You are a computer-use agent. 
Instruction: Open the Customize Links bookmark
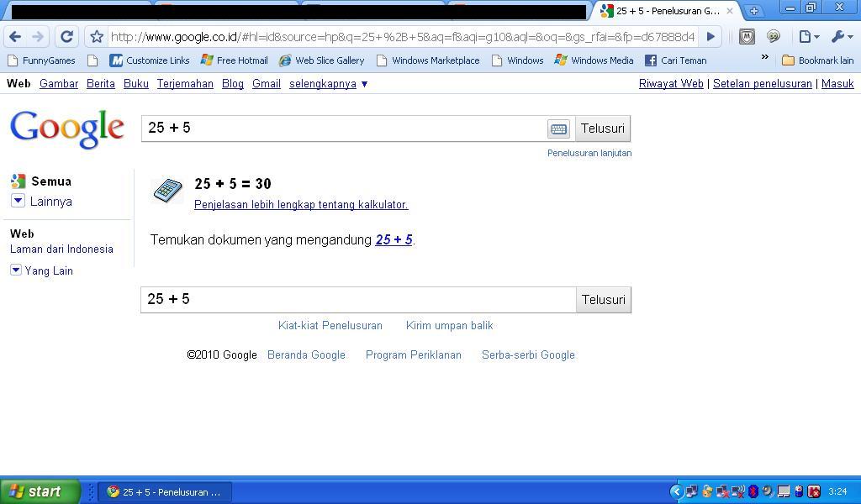tap(150, 60)
